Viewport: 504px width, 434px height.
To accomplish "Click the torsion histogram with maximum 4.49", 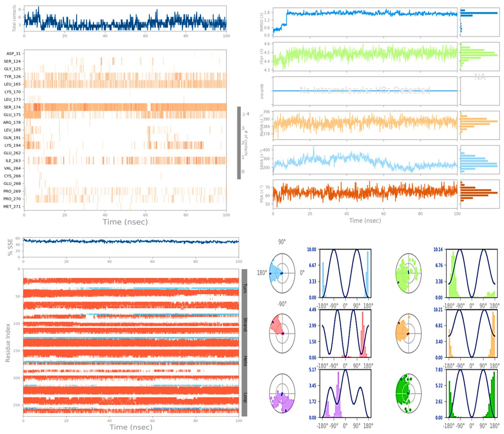I will click(345, 333).
